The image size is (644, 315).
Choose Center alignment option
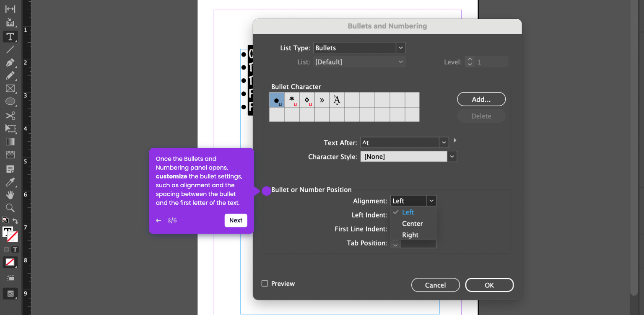(x=413, y=224)
